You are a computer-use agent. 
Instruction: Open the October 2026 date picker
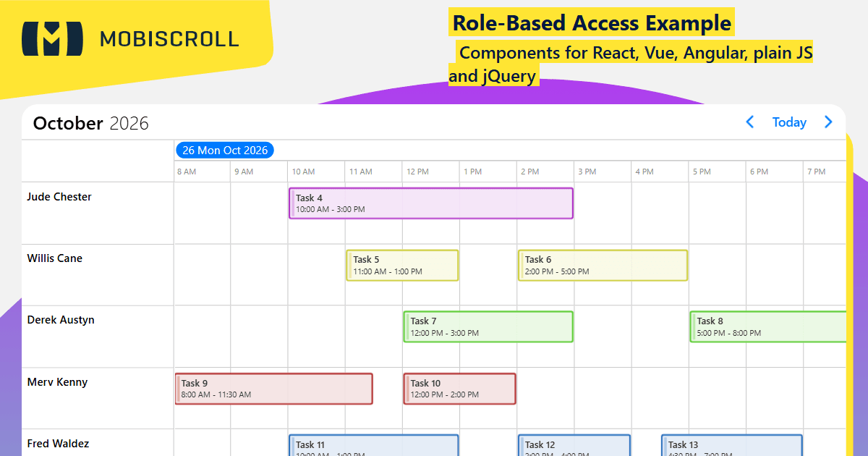coord(91,123)
